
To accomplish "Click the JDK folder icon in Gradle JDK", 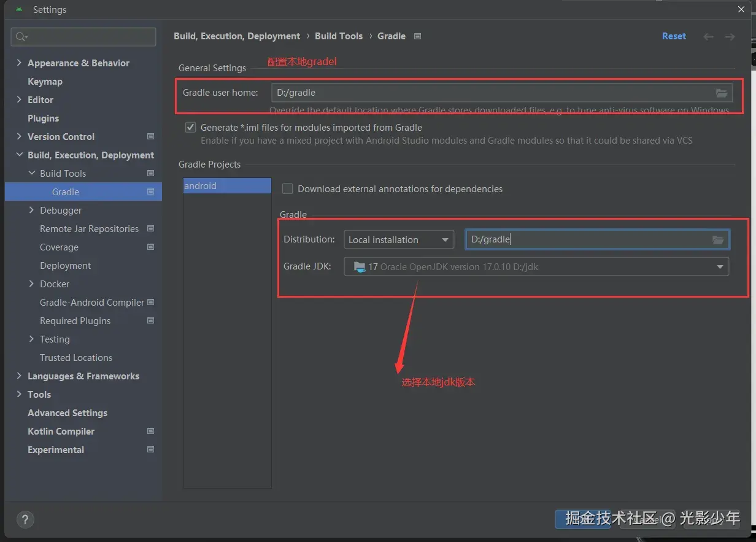I will tap(358, 267).
